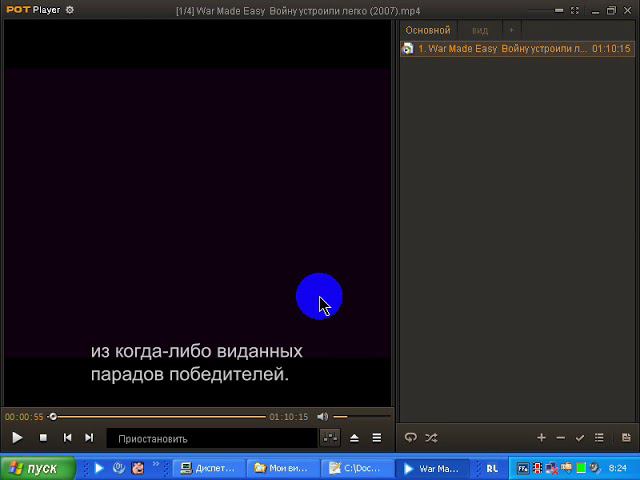The width and height of the screenshot is (640, 480).
Task: Click the window title War Made Easy filename
Action: (x=298, y=11)
